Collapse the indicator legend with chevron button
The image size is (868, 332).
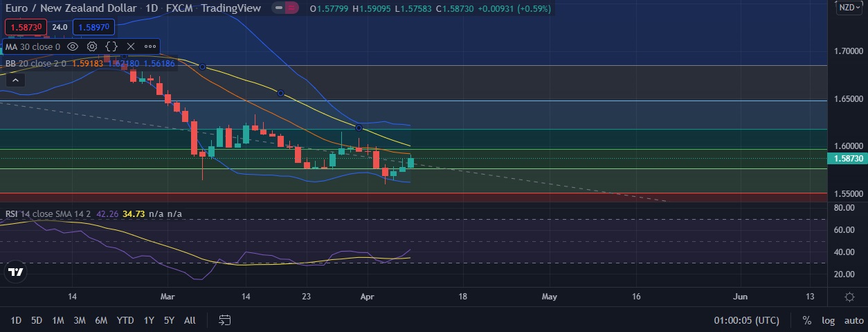15,80
